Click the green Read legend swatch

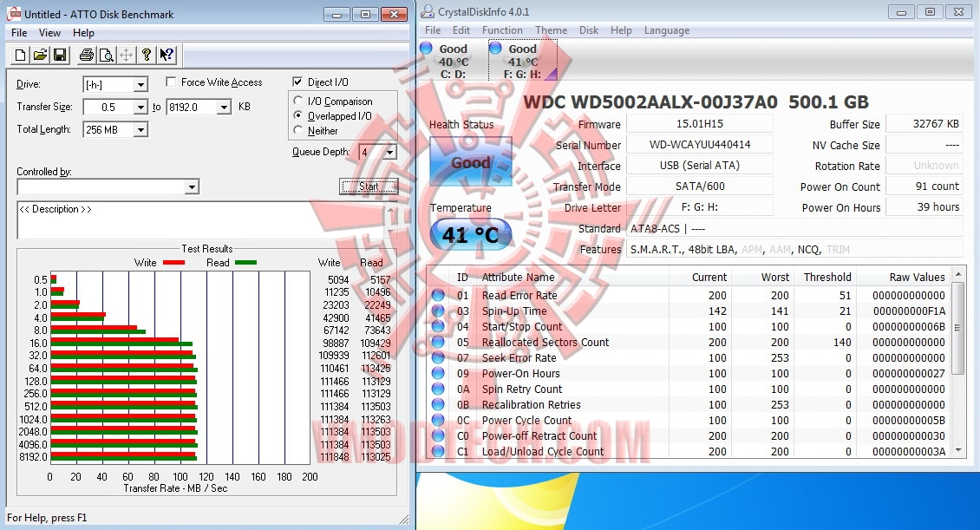245,263
